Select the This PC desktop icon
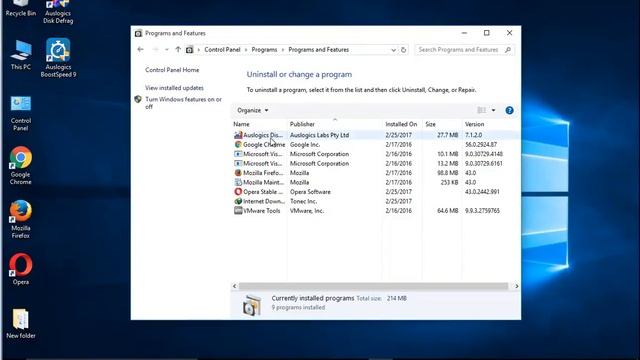This screenshot has height=360, width=640. coord(20,55)
